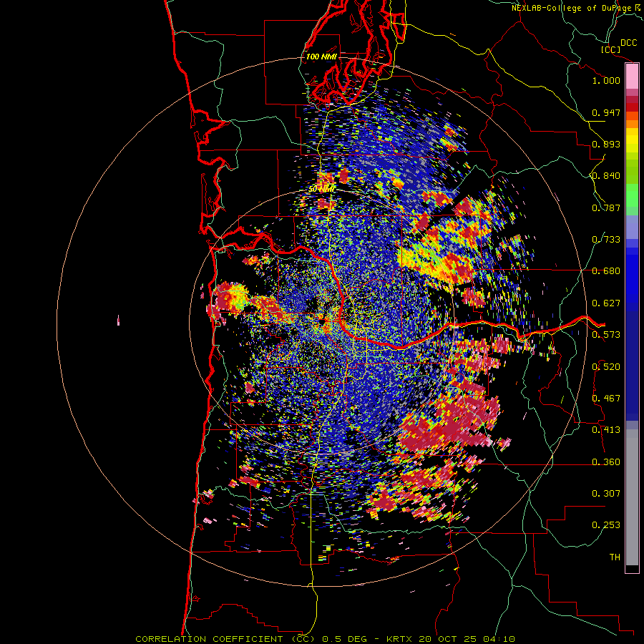Image resolution: width=644 pixels, height=644 pixels.
Task: Click the Correlation Coefficient KRTX caption
Action: pyautogui.click(x=325, y=639)
